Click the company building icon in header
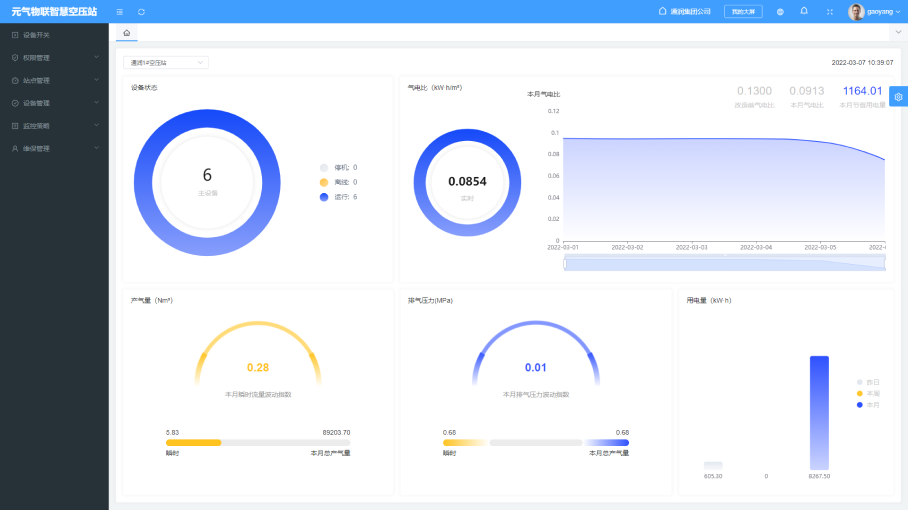Viewport: 908px width, 510px height. [662, 11]
